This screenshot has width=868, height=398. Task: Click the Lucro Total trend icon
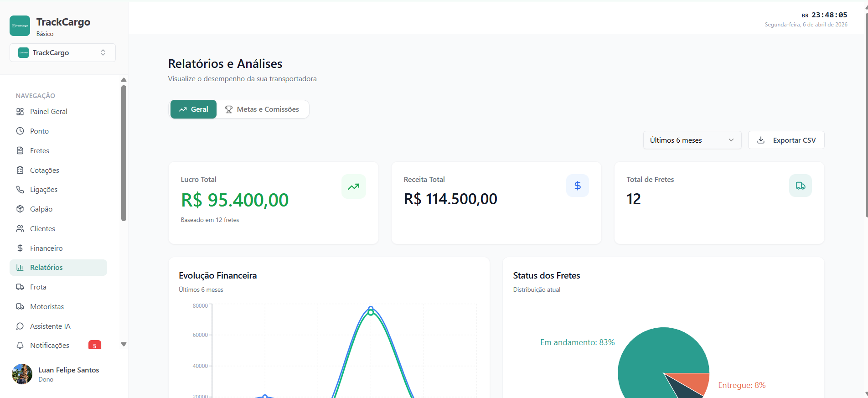(353, 186)
